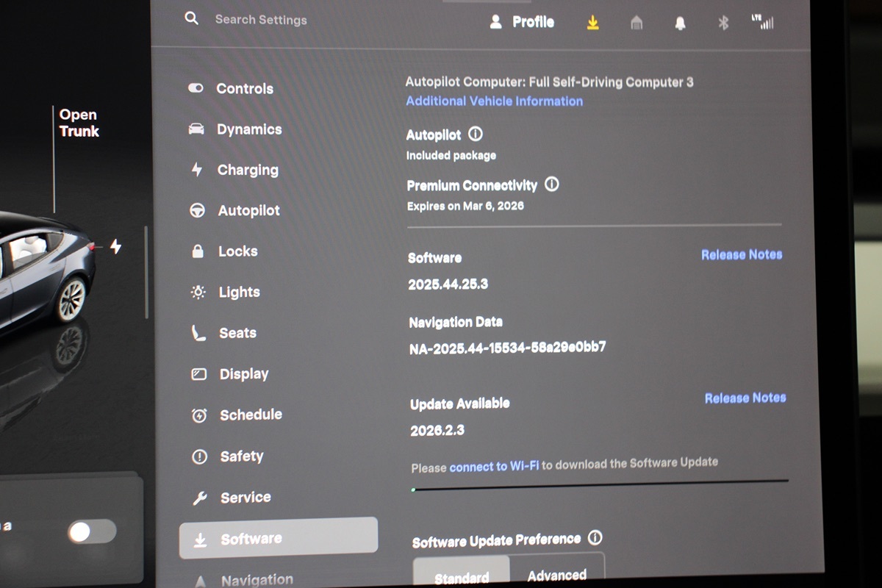This screenshot has height=588, width=882.
Task: Select Standard software update preference
Action: pyautogui.click(x=462, y=576)
